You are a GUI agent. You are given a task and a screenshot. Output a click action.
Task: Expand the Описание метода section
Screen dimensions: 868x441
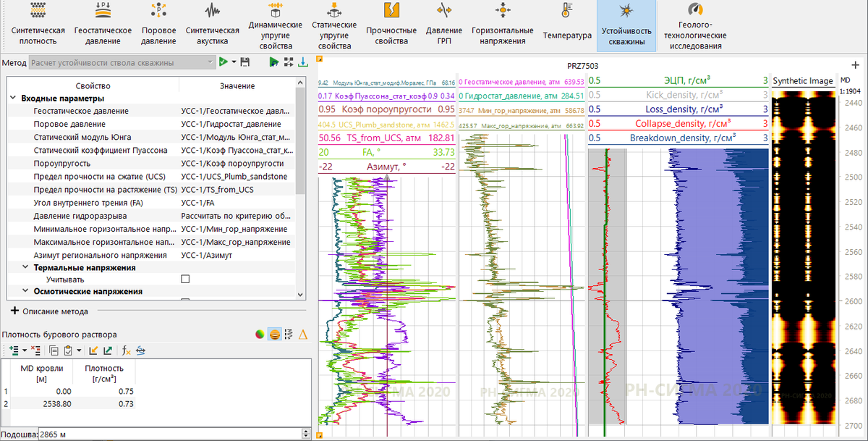pos(14,311)
